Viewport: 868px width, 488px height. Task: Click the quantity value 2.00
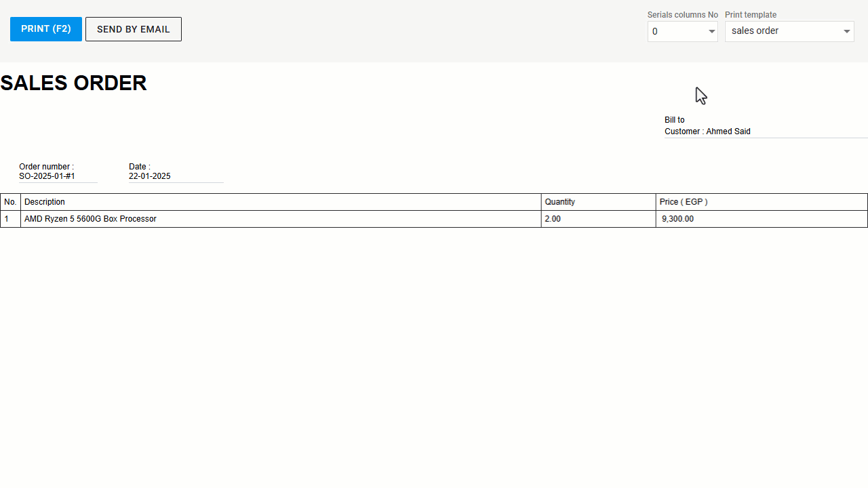[553, 219]
